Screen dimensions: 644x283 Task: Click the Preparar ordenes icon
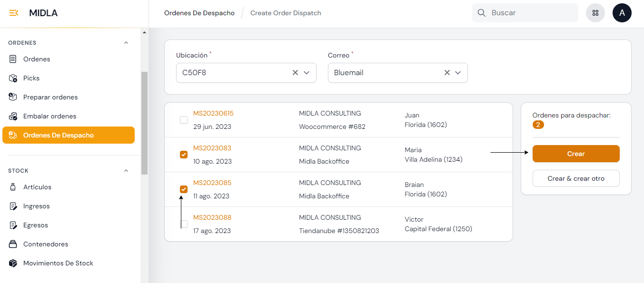pos(13,97)
